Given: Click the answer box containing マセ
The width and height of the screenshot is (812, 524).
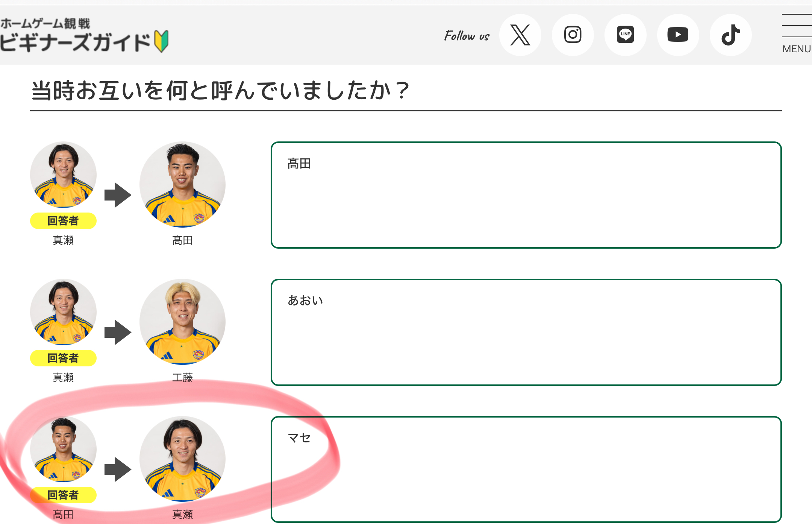Looking at the screenshot, I should point(526,469).
